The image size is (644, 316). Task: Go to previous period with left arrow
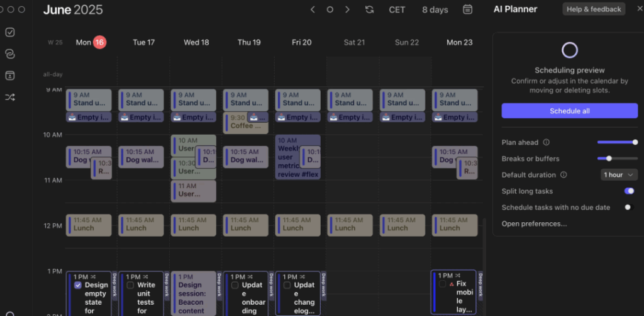[313, 9]
